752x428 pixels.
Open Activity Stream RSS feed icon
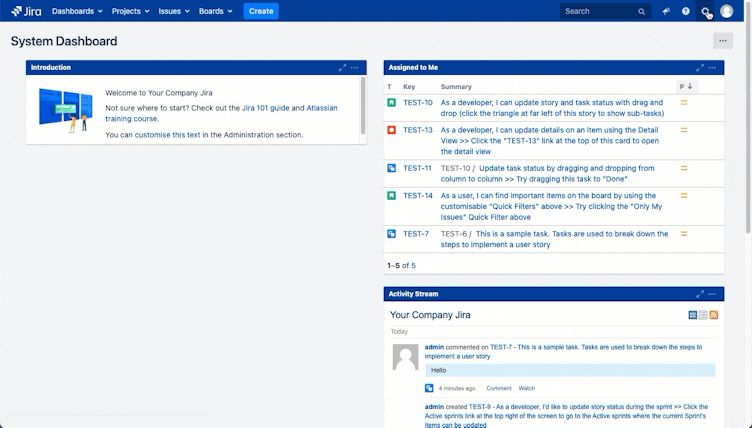(x=714, y=315)
